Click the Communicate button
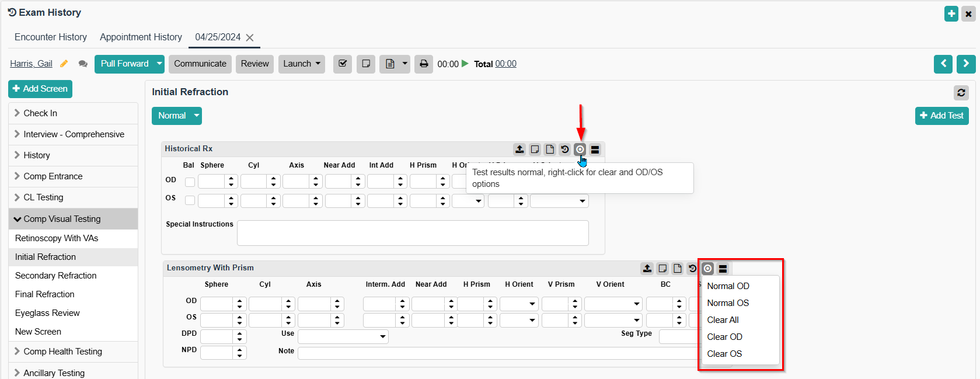This screenshot has width=980, height=379. (200, 64)
